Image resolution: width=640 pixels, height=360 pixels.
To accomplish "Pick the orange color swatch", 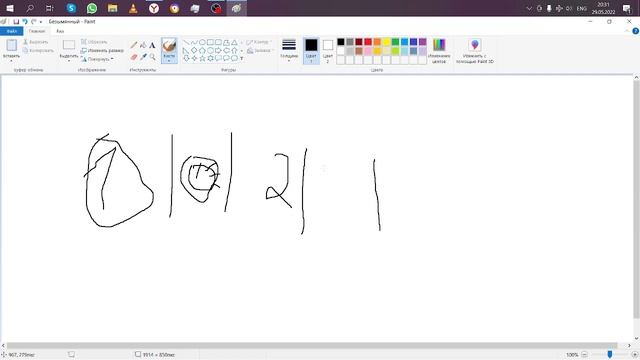I will pyautogui.click(x=377, y=42).
